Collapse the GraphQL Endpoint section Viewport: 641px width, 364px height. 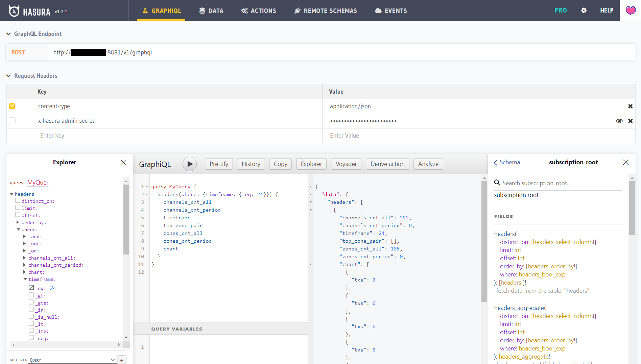click(x=8, y=34)
